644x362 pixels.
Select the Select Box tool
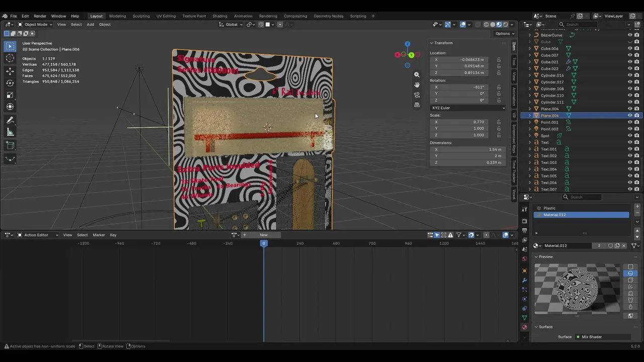tap(10, 46)
